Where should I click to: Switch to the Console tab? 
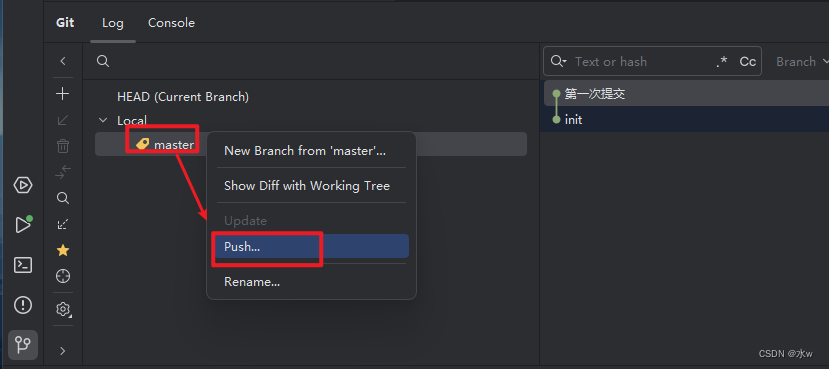[171, 23]
